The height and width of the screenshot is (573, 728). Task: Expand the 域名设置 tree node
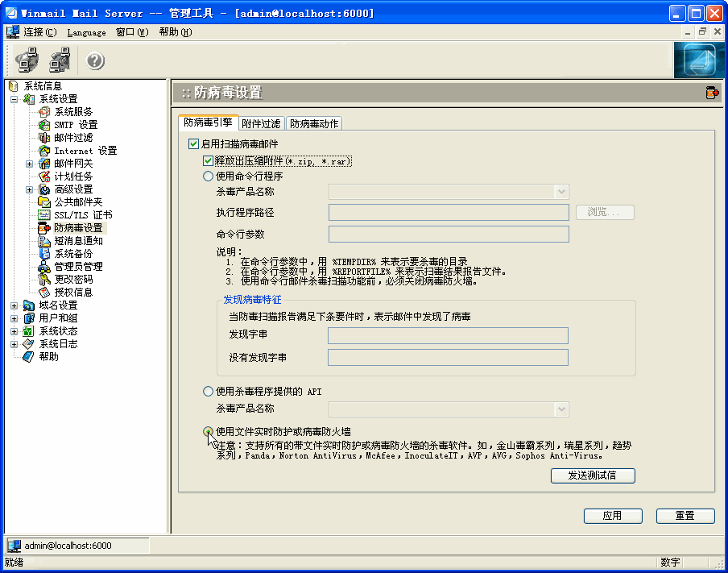(x=14, y=305)
